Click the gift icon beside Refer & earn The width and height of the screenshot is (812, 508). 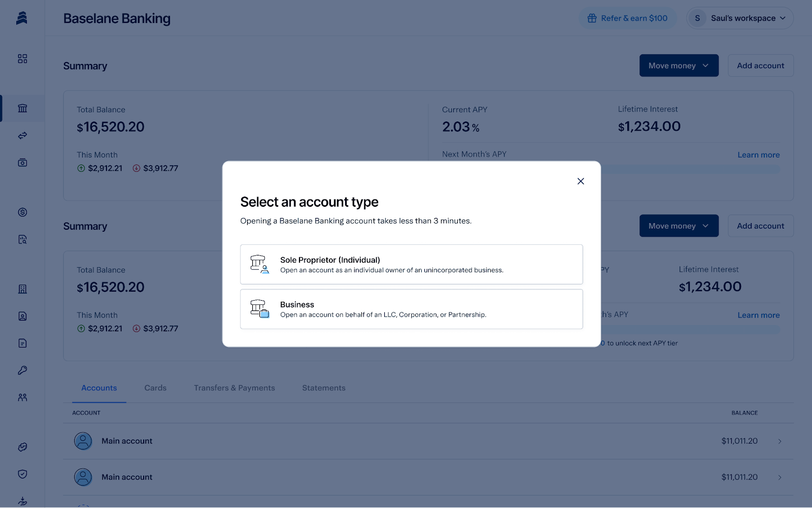pos(592,18)
